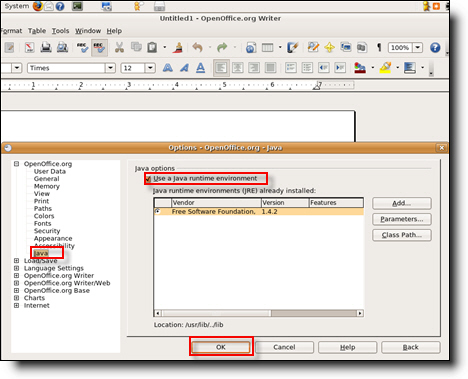Viewport: 468px width, 379px height.
Task: Toggle Centered paragraph alignment
Action: click(237, 68)
